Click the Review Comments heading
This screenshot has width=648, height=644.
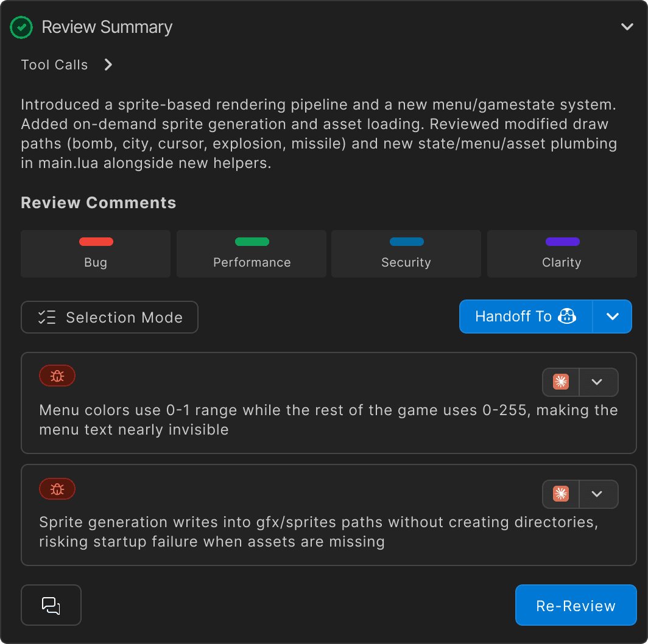pyautogui.click(x=99, y=203)
